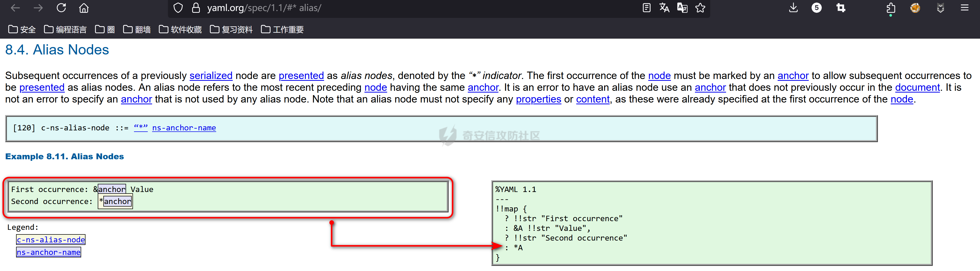View site security lock information
980x271 pixels.
click(196, 8)
